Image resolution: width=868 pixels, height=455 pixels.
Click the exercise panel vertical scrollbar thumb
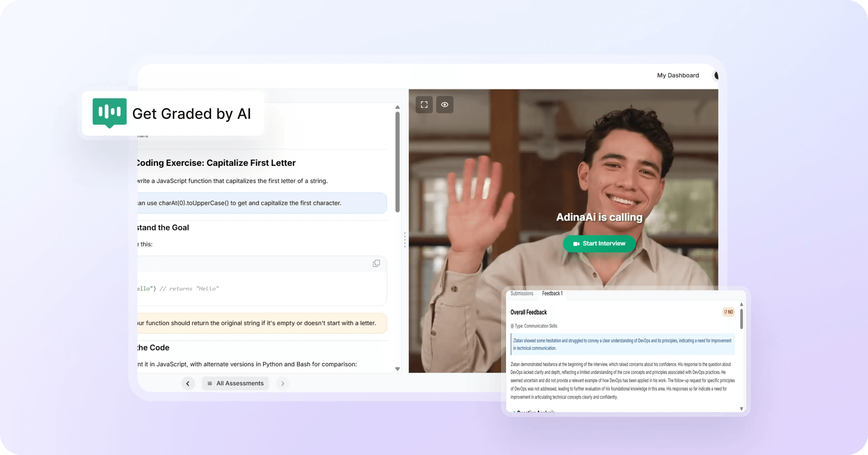click(397, 162)
